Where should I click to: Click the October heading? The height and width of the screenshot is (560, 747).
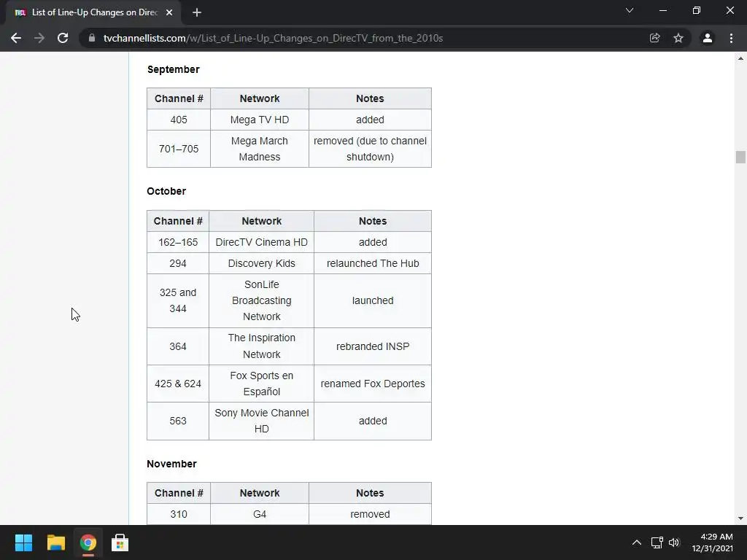click(x=166, y=192)
